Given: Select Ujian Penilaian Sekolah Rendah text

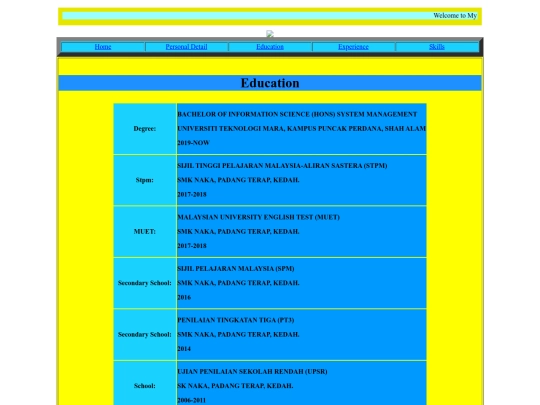Looking at the screenshot, I should point(252,371).
